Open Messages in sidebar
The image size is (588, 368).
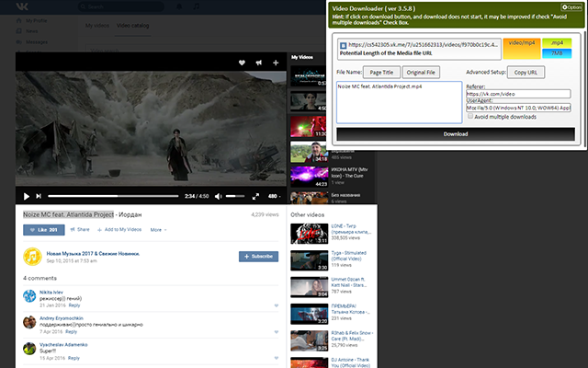(37, 42)
